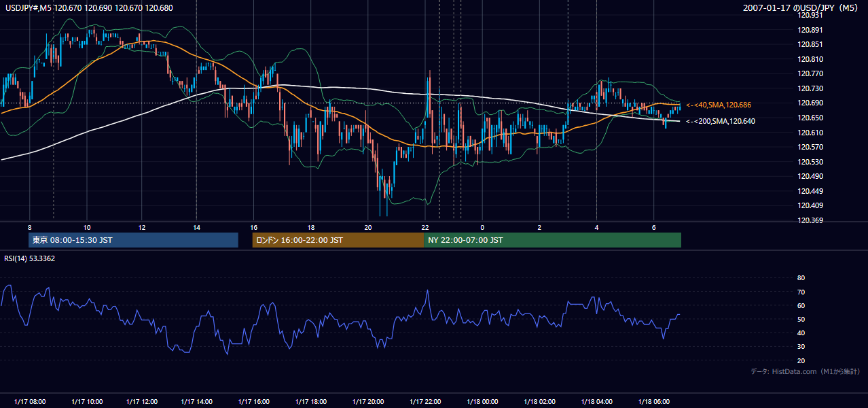
Task: Select the Tokyo 08:00-15:30 JST session bar
Action: pyautogui.click(x=134, y=240)
